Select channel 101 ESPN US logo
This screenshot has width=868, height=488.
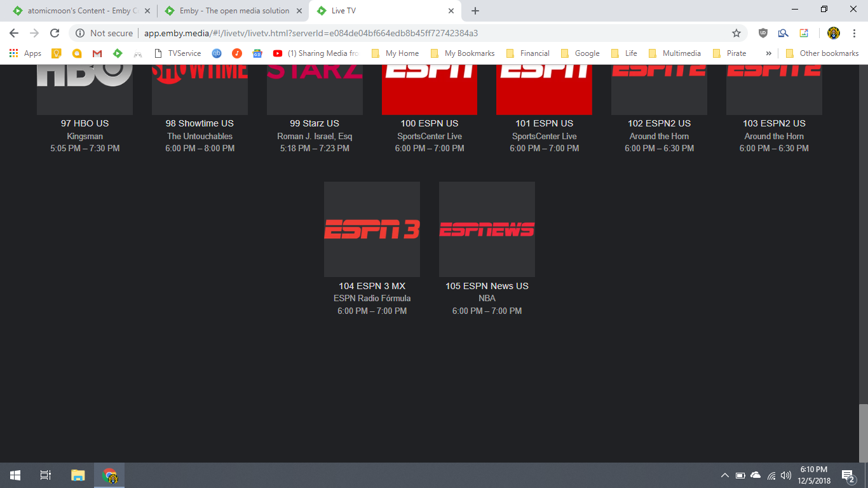(544, 90)
